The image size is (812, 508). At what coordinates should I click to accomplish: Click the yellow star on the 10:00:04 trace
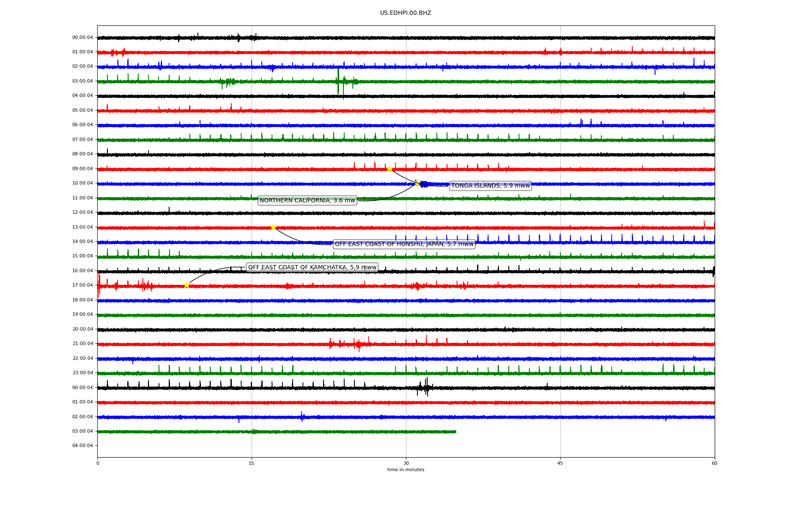pos(417,183)
